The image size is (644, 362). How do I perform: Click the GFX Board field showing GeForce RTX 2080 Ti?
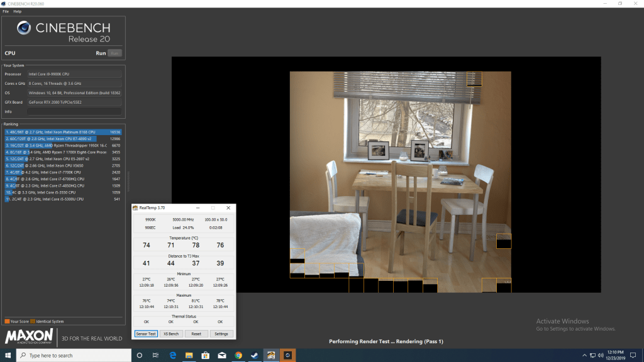pyautogui.click(x=74, y=102)
